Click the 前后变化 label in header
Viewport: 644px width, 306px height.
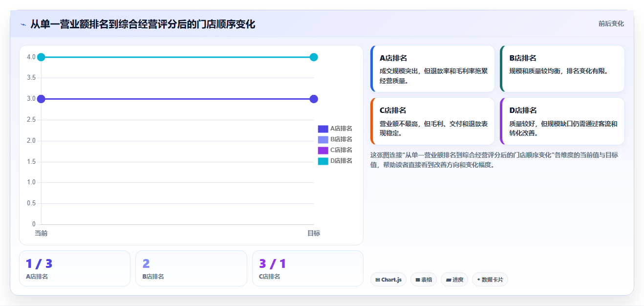click(x=611, y=23)
